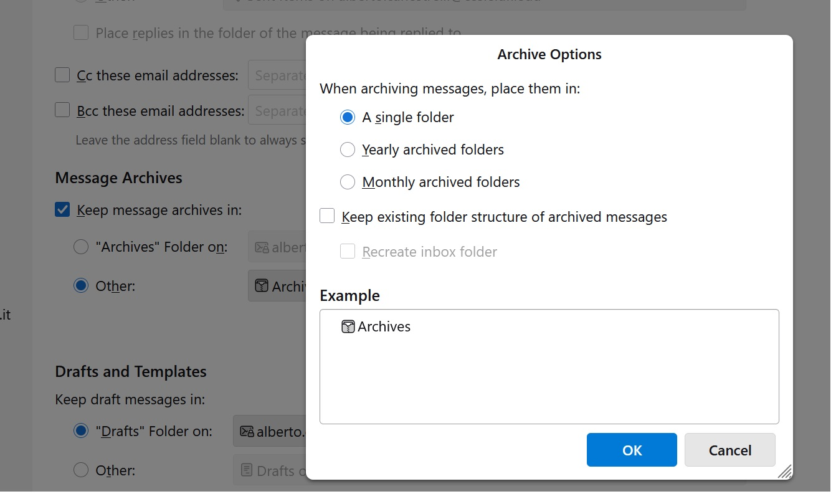Viewport: 836px width, 504px height.
Task: Uncheck Keep message archives in checkbox
Action: coord(62,210)
